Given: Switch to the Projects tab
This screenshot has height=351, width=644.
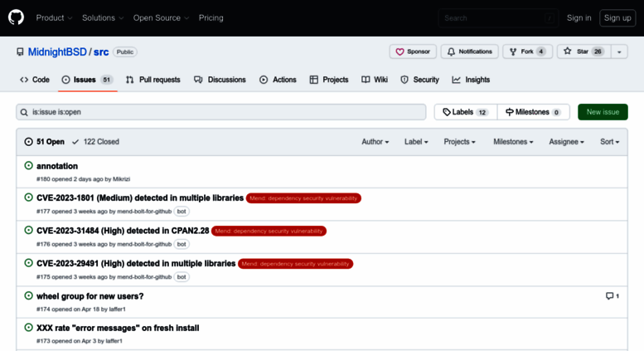Looking at the screenshot, I should pos(329,80).
